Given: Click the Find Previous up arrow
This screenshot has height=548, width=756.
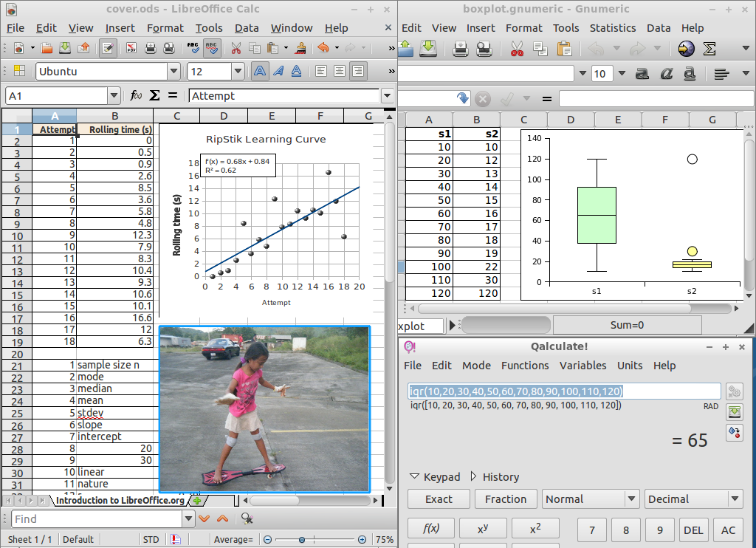Looking at the screenshot, I should 222,518.
